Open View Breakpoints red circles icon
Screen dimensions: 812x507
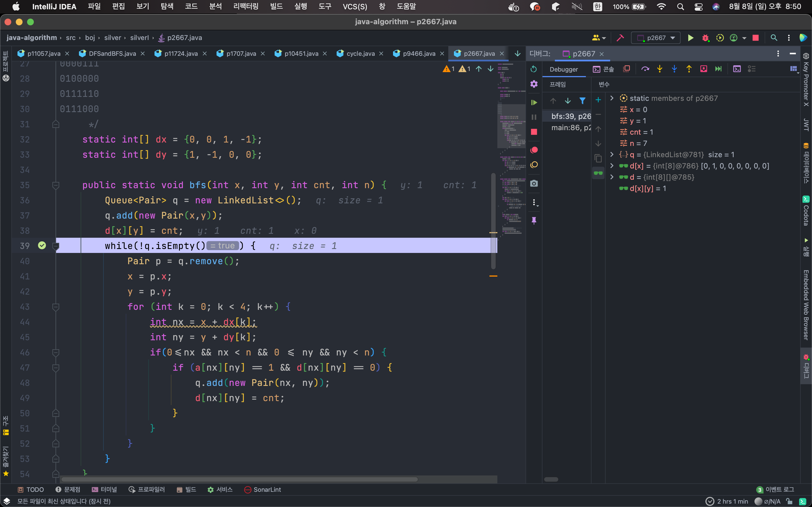point(534,150)
